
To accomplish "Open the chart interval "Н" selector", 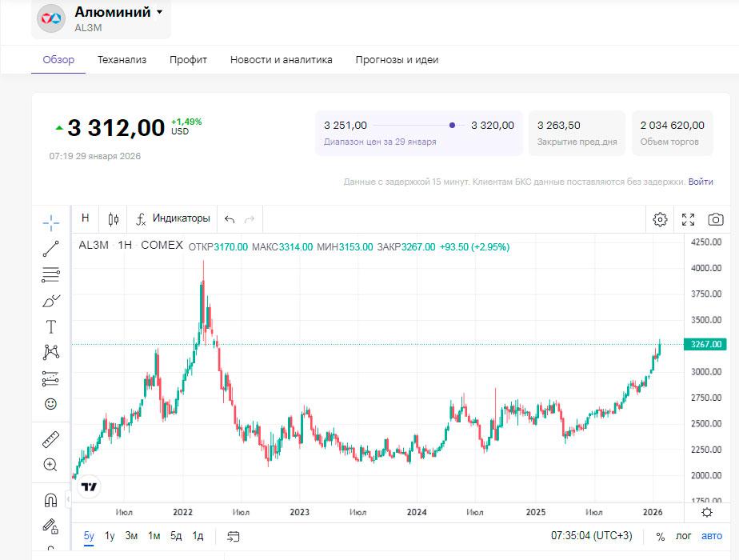I will coord(85,218).
